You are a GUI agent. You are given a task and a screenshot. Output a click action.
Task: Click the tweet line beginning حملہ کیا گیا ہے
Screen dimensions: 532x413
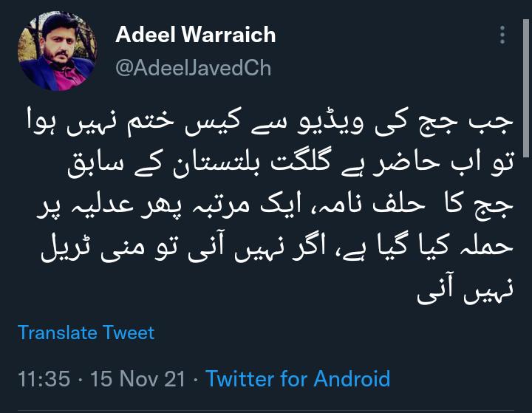tap(277, 248)
